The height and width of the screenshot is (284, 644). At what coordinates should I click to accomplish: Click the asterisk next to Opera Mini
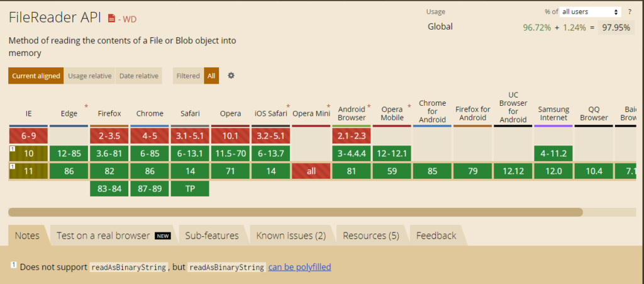[328, 106]
